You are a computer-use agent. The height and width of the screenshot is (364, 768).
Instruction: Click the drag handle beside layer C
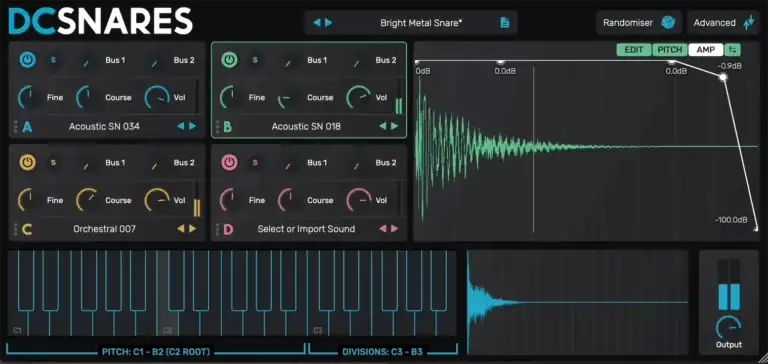15,229
